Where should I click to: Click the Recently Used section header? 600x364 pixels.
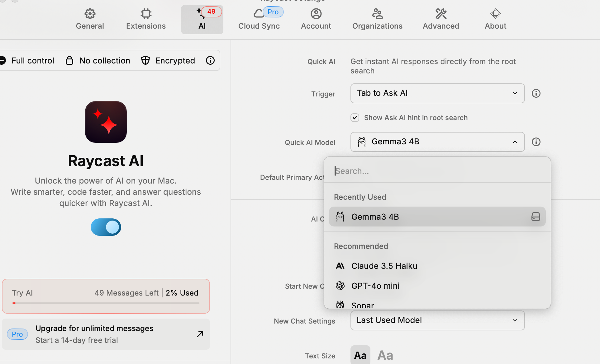[x=360, y=197]
